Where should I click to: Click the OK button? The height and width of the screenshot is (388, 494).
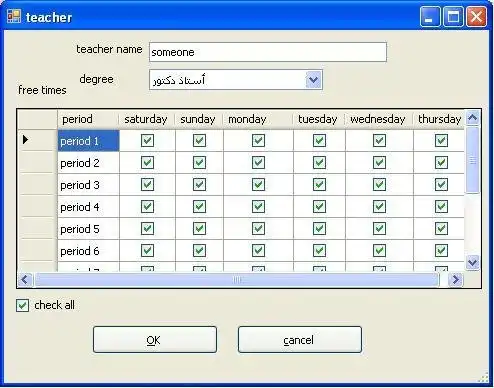[x=155, y=340]
